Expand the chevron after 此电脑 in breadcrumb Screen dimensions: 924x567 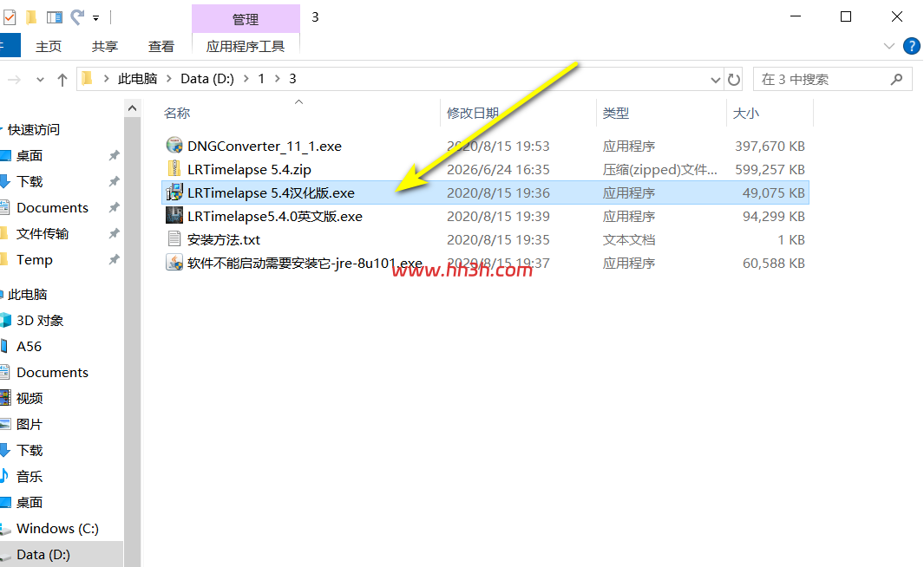pyautogui.click(x=168, y=79)
